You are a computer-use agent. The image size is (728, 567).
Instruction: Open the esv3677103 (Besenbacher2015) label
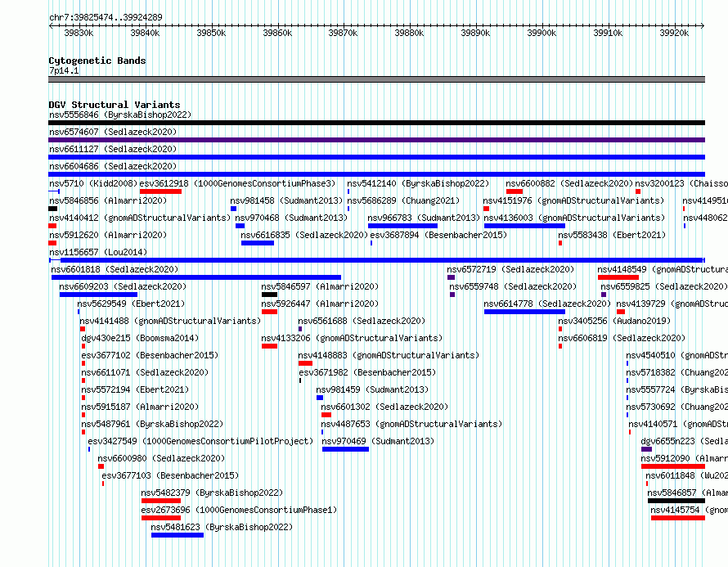170,475
